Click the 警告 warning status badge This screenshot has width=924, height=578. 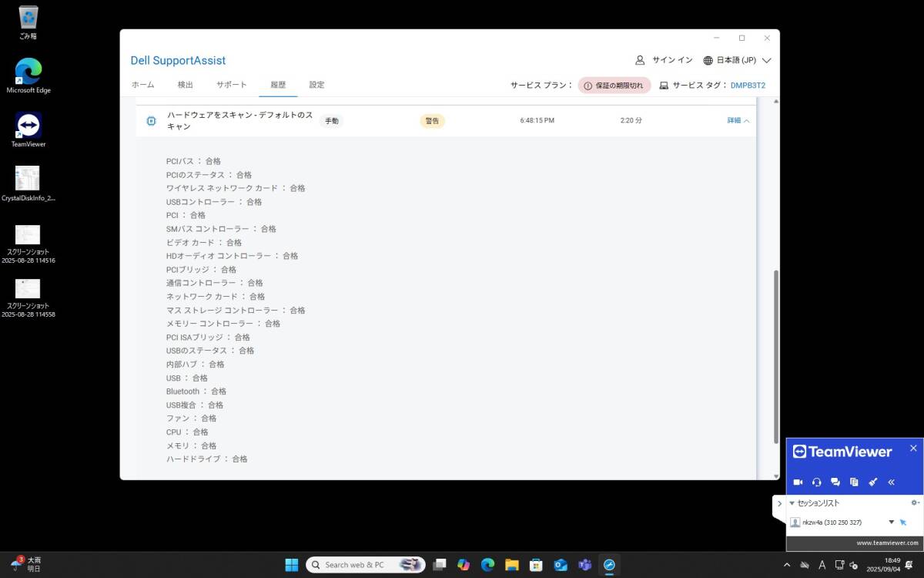tap(432, 121)
